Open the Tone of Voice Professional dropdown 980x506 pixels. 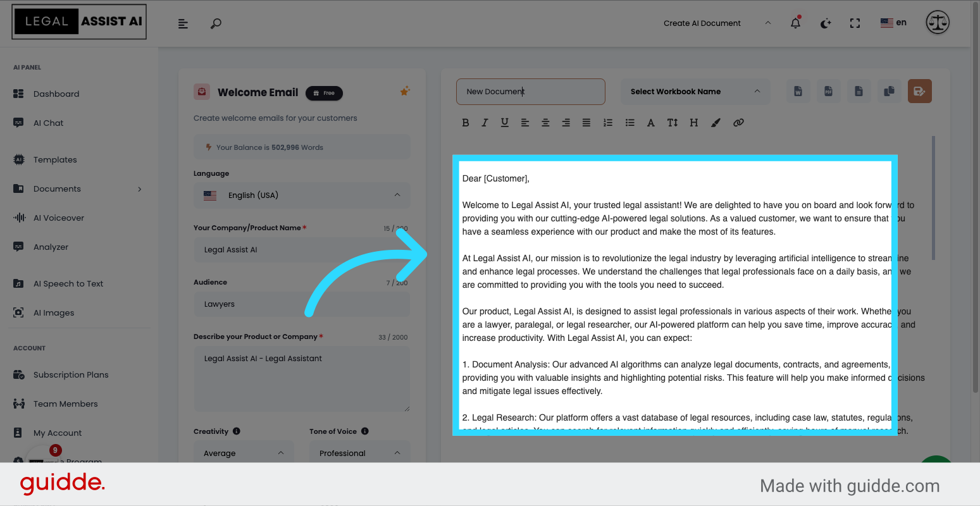[x=360, y=453]
